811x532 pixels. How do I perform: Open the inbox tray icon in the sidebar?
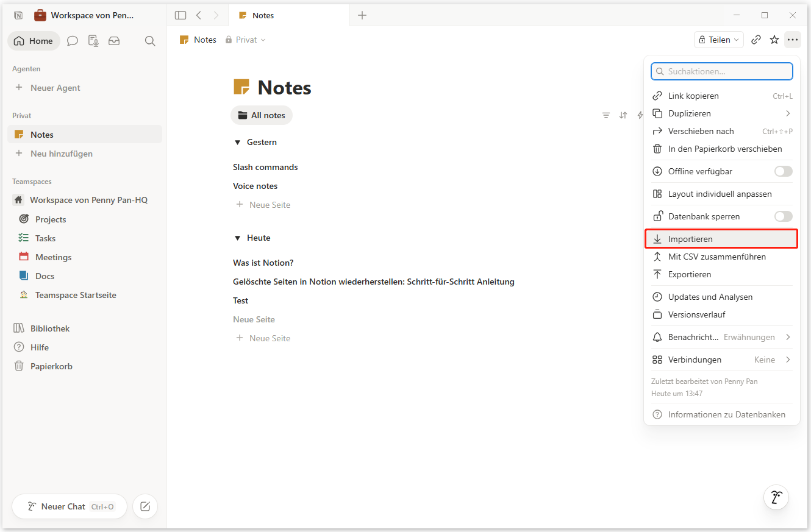pyautogui.click(x=114, y=41)
